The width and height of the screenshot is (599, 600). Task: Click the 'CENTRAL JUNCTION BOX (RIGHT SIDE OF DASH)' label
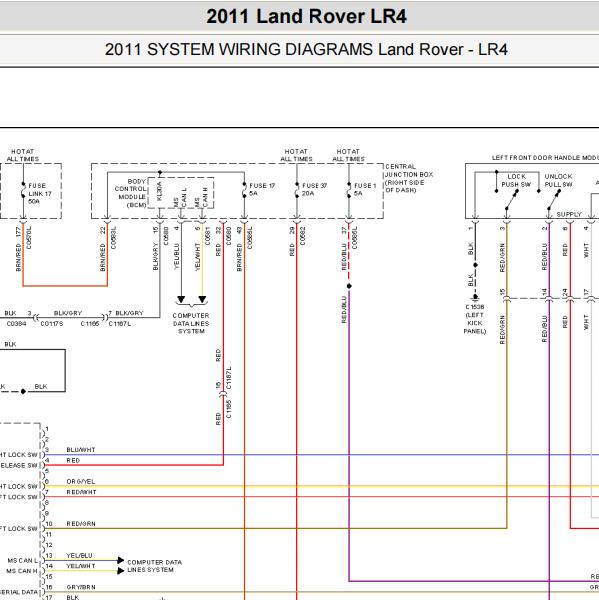tap(409, 178)
